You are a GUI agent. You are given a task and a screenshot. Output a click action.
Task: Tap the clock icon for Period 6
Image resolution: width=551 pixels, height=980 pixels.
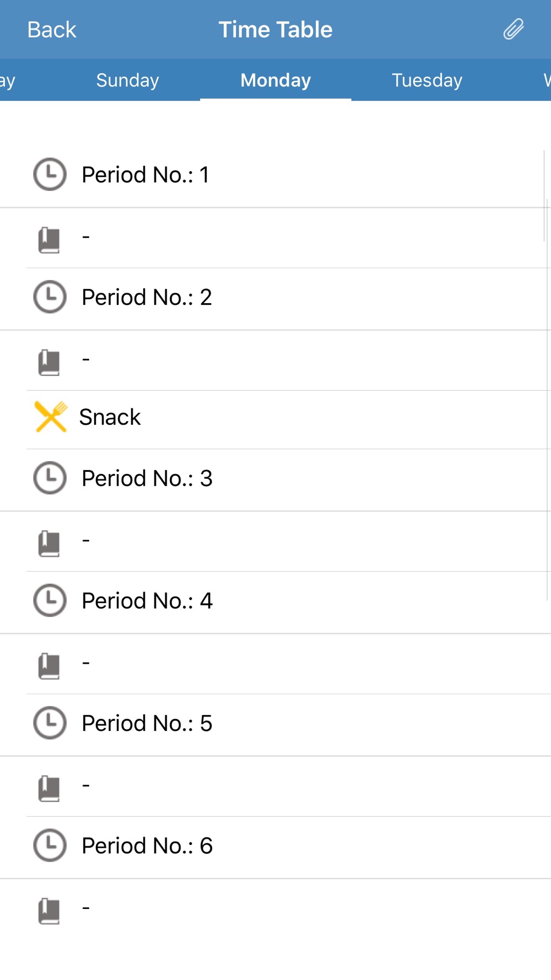click(x=50, y=845)
